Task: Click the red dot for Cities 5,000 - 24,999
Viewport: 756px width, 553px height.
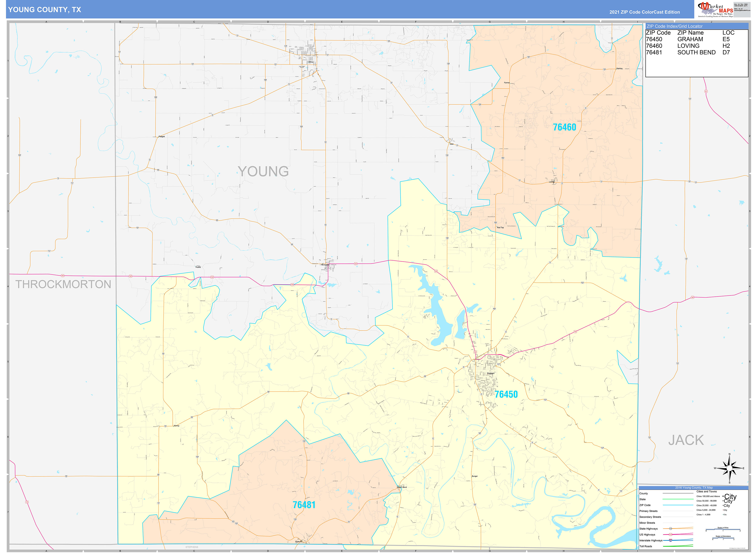Action: 723,510
